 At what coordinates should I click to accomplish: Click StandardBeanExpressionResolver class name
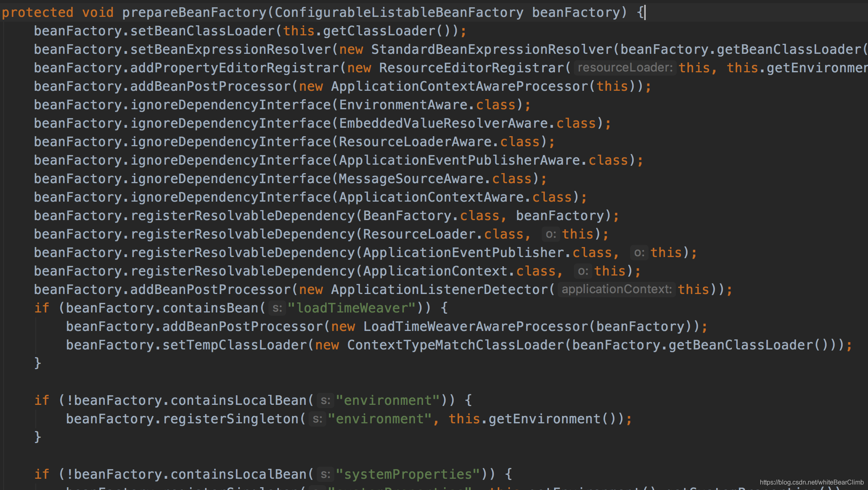click(491, 49)
